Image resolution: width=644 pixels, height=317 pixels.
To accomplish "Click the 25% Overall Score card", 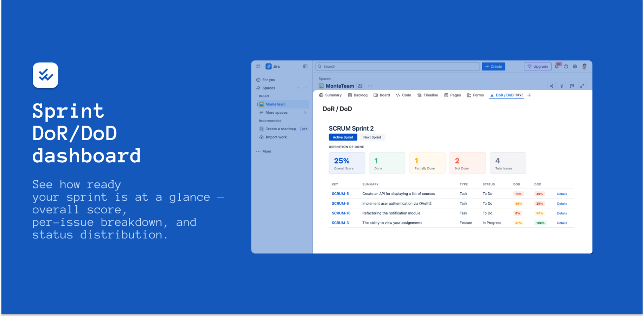I will click(x=347, y=163).
